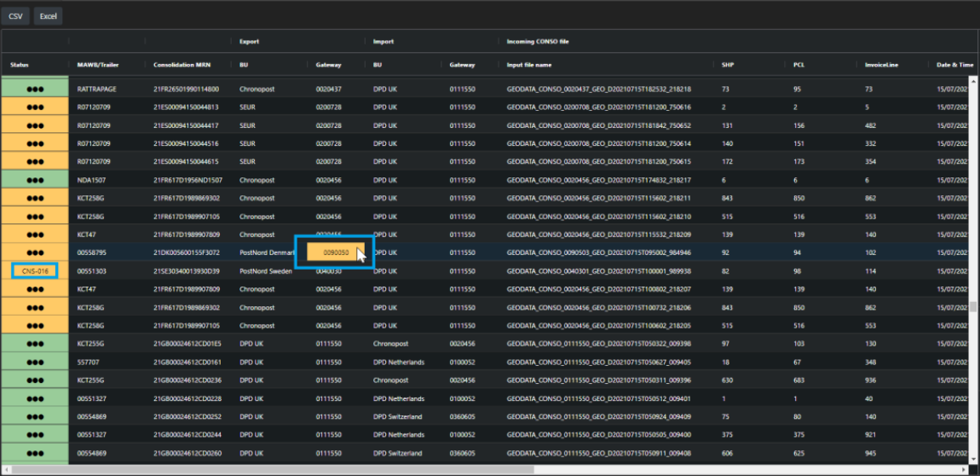The image size is (980, 476).
Task: Sort by the Status column header
Action: click(19, 65)
